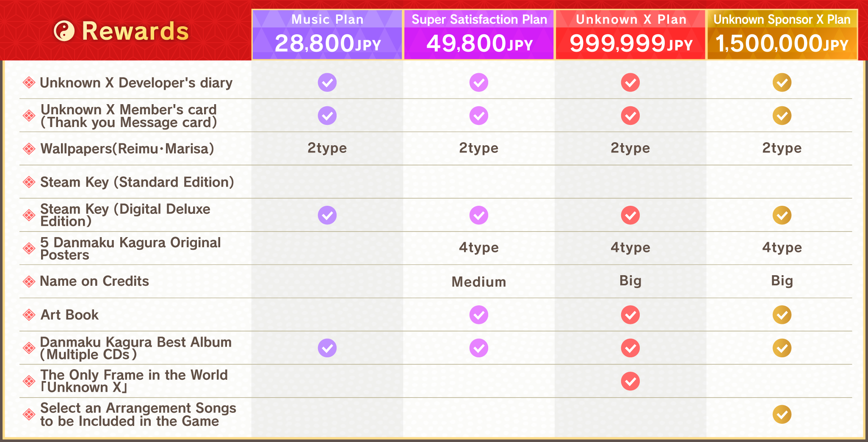The width and height of the screenshot is (868, 442).
Task: Select the Super Satisfaction Plan header
Action: pyautogui.click(x=479, y=35)
